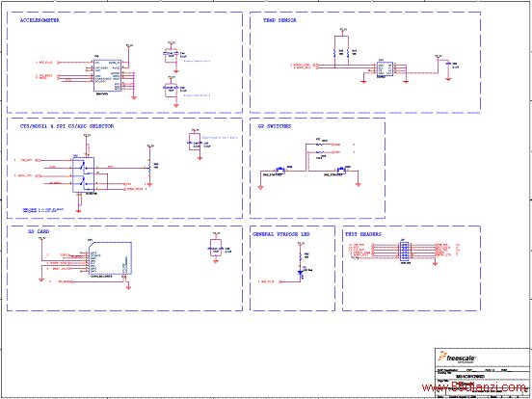Select the decoupling capacitor in SD CARD block
The image size is (532, 399).
point(216,249)
